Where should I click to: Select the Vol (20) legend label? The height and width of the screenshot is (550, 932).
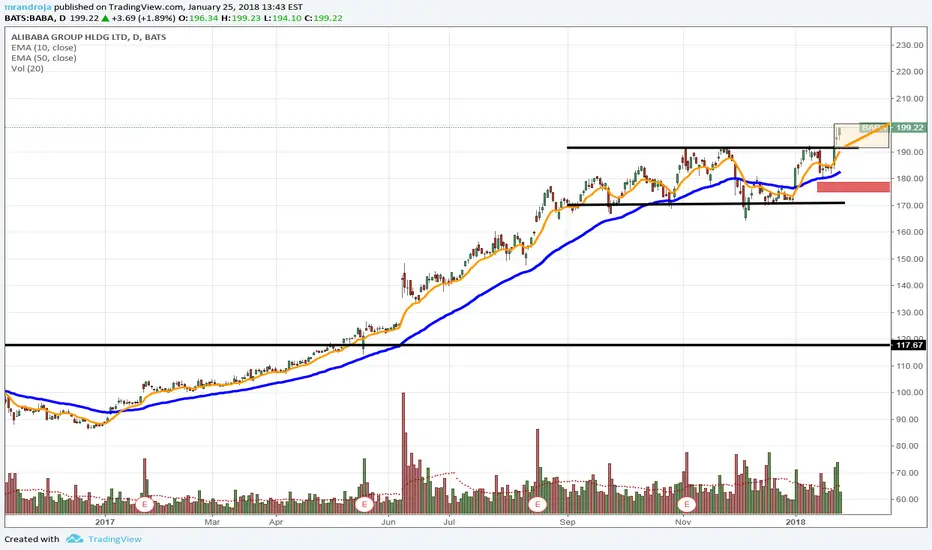tap(27, 68)
